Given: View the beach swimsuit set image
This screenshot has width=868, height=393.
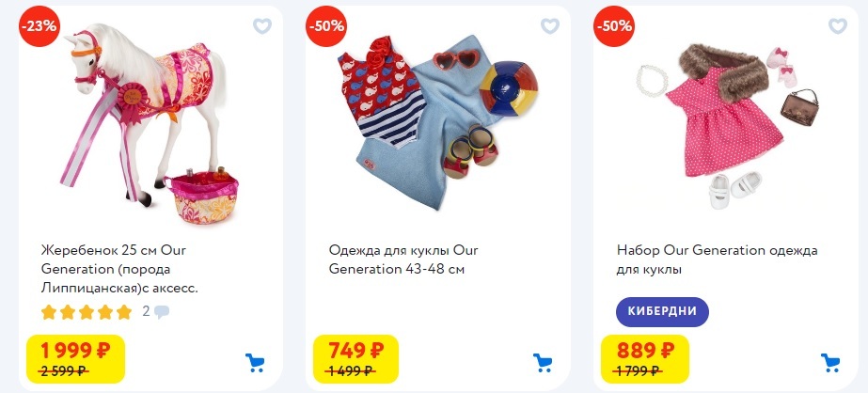Looking at the screenshot, I should (437, 123).
